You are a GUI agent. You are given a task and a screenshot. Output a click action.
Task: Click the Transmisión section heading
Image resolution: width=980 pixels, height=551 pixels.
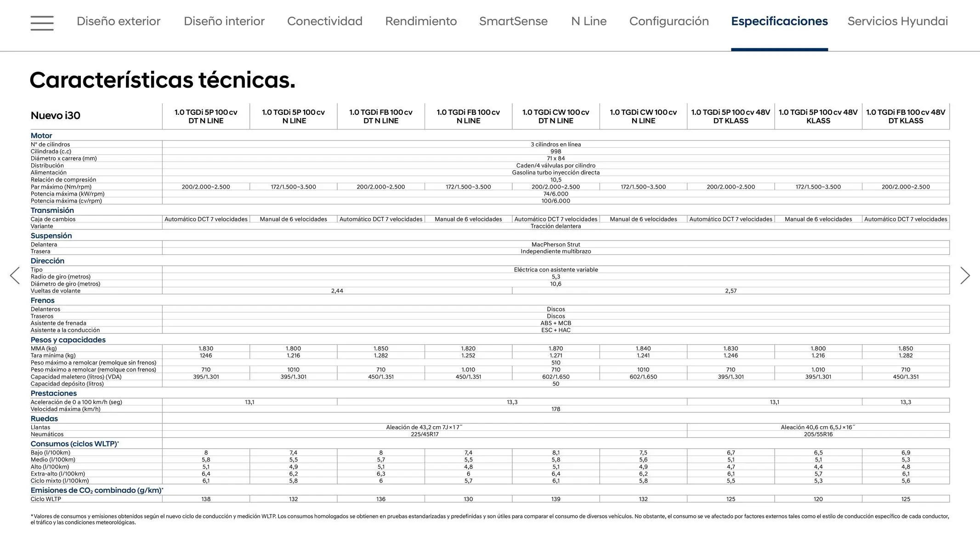tap(52, 210)
